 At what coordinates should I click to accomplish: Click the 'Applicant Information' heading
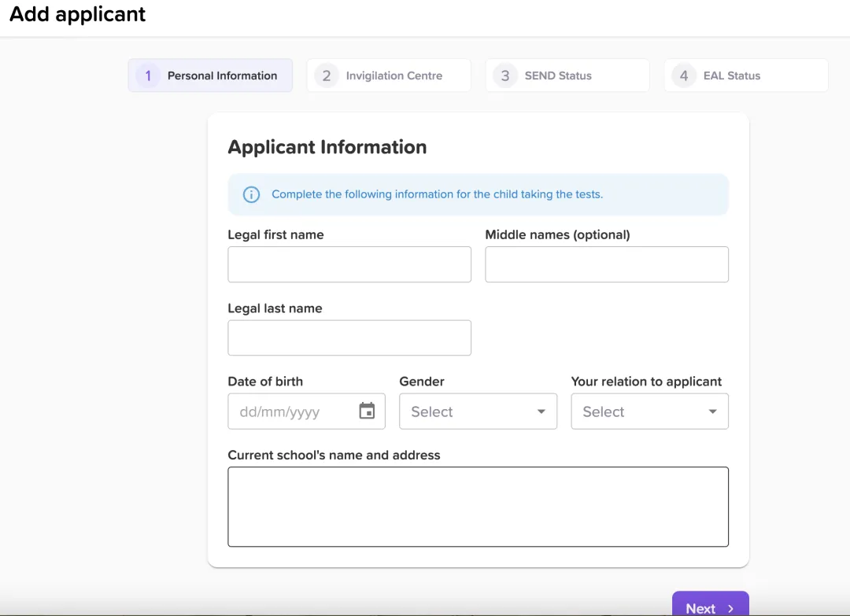tap(327, 147)
